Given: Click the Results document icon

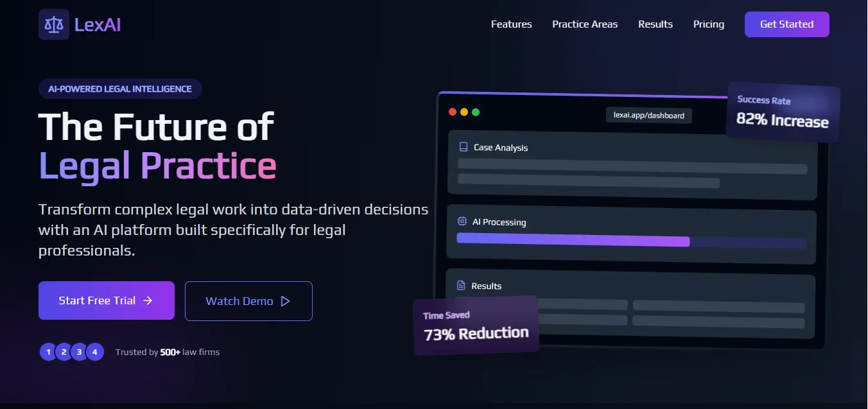Looking at the screenshot, I should pos(460,286).
